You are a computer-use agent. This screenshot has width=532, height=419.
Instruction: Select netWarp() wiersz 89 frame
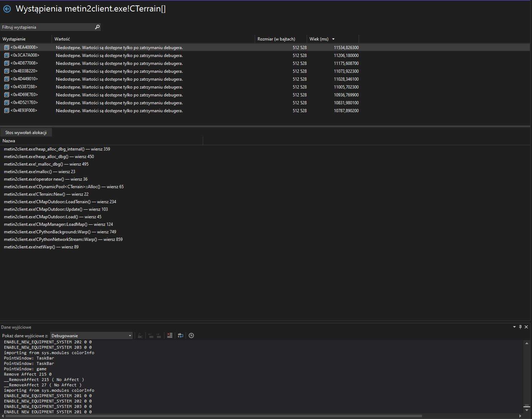point(41,247)
